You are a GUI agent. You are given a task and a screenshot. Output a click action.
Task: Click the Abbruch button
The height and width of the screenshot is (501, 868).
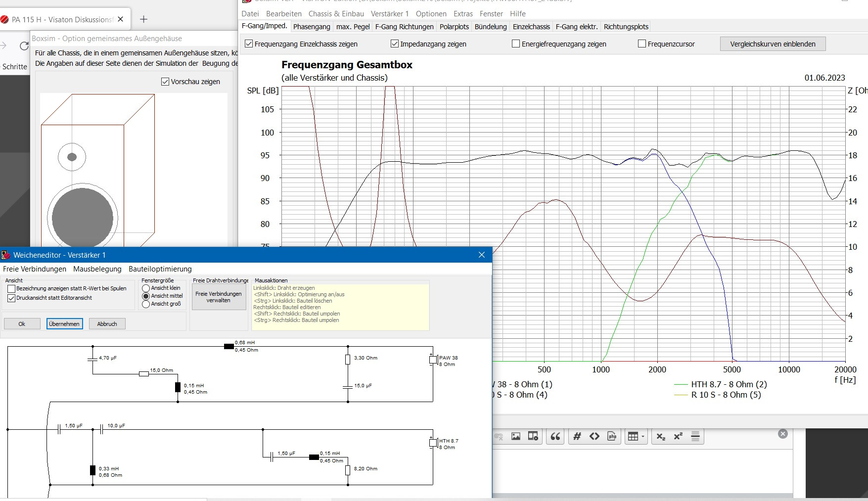[107, 324]
